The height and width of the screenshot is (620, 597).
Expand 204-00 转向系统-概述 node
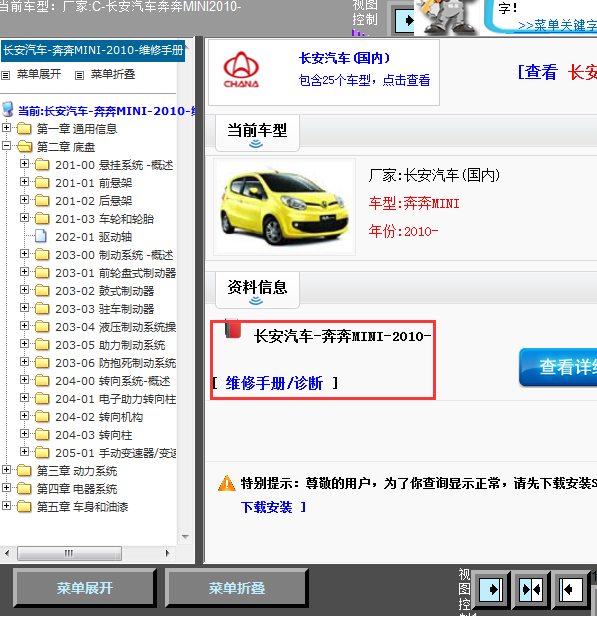click(24, 380)
